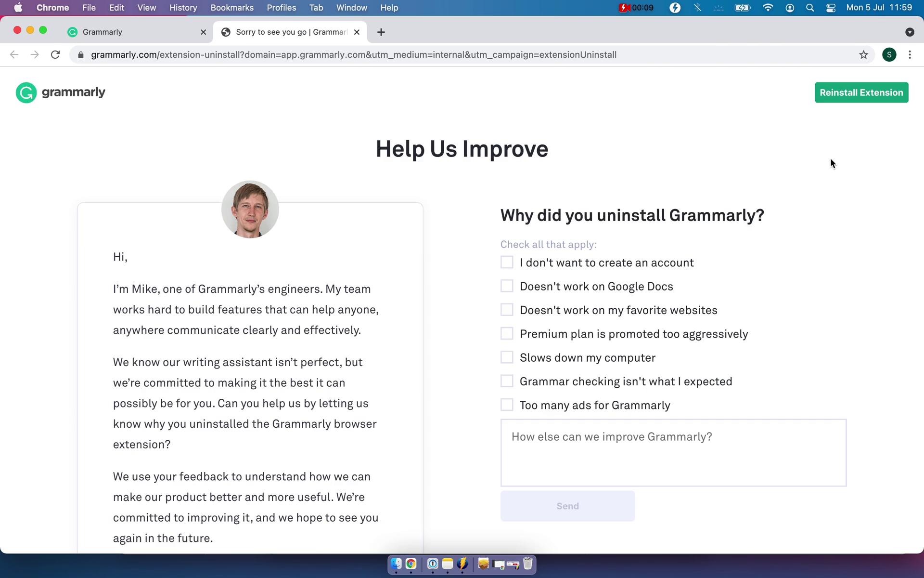The width and height of the screenshot is (924, 578).
Task: Reload the current page
Action: pos(55,54)
